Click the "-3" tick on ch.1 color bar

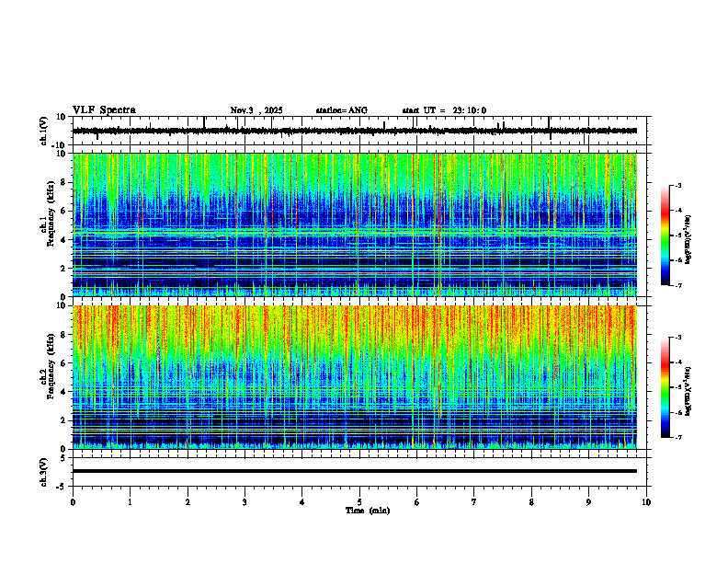(x=677, y=185)
